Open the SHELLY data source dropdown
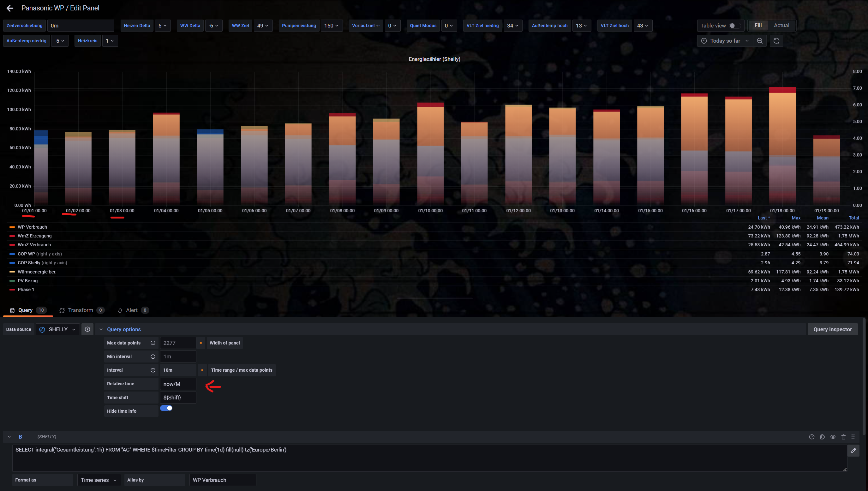 click(58, 329)
